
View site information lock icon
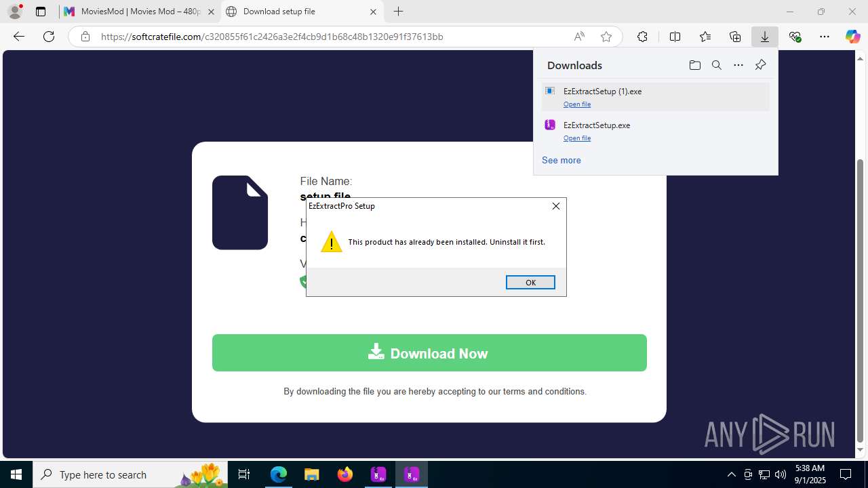point(85,37)
